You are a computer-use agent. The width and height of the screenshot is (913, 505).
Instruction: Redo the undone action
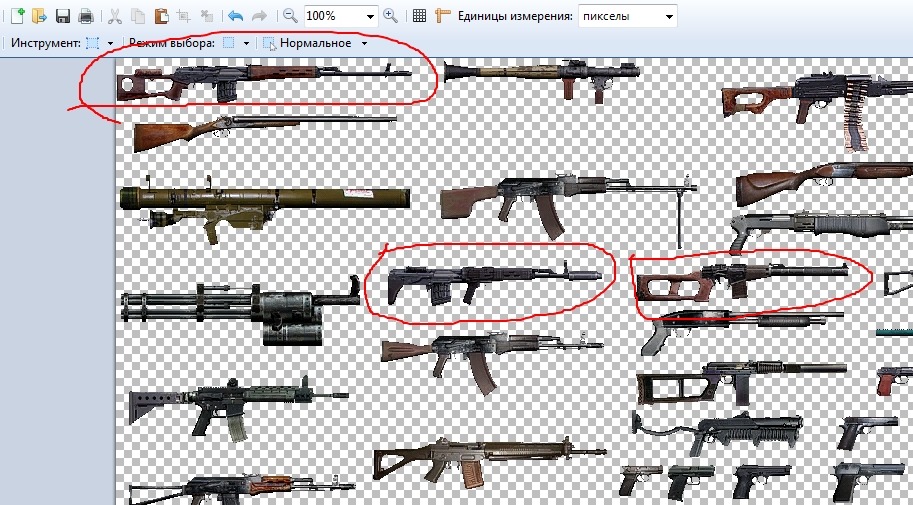tap(259, 16)
